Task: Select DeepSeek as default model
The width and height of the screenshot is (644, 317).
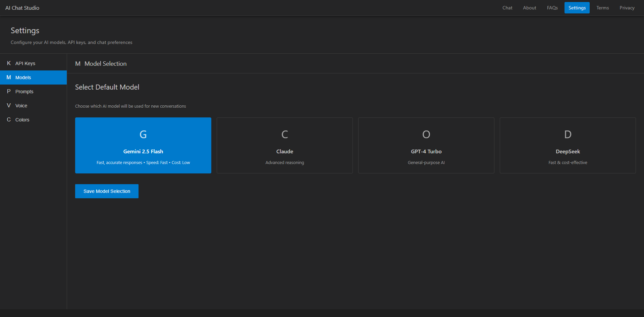Action: tap(568, 145)
